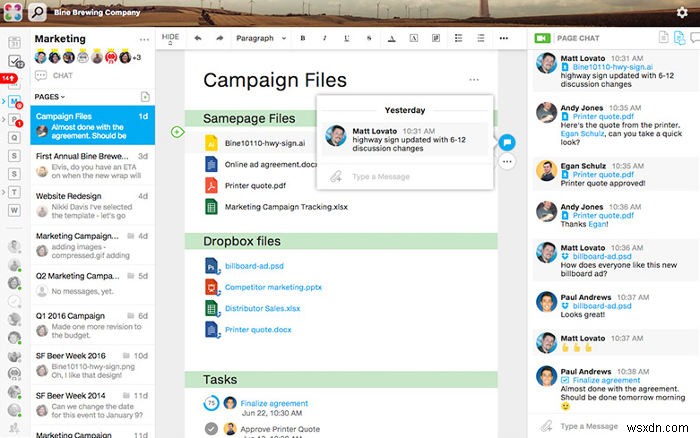Open Marketing team options ellipsis
Screen dimensions: 700x438
tap(144, 39)
